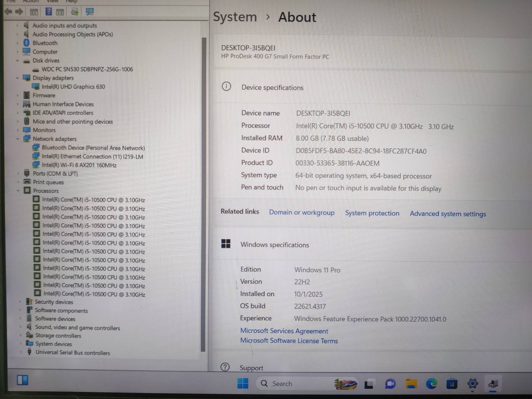The height and width of the screenshot is (399, 532).
Task: Click the Back arrow in Device Manager toolbar
Action: 8,12
